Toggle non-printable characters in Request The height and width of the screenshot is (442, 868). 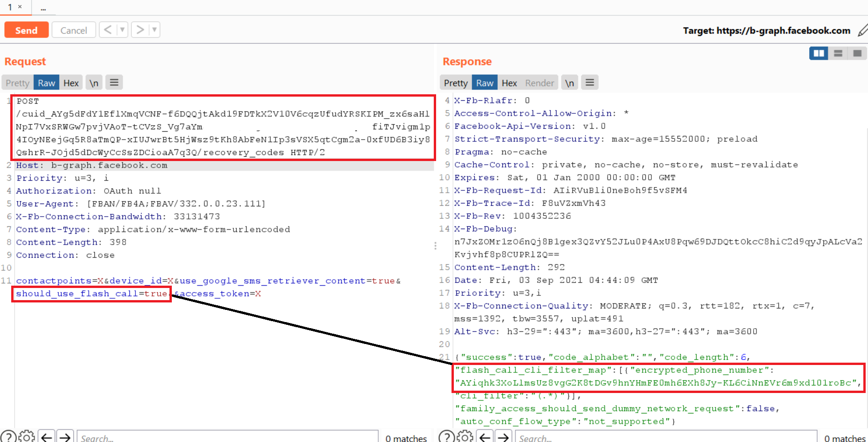tap(94, 83)
